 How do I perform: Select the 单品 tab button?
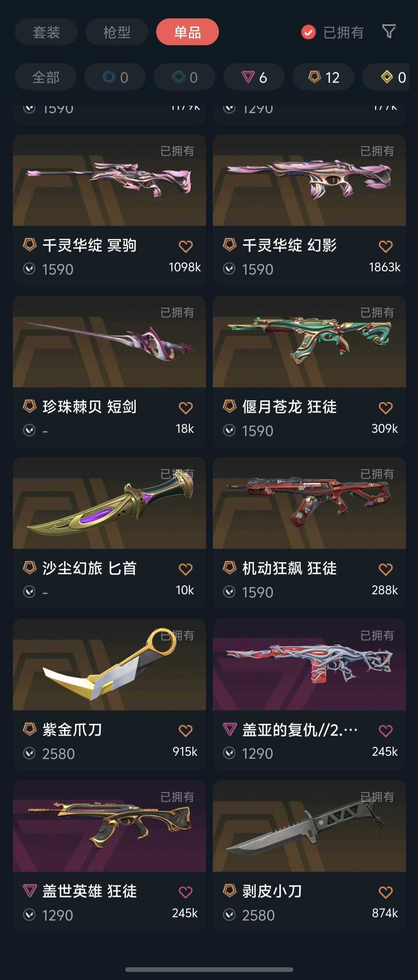pos(187,32)
